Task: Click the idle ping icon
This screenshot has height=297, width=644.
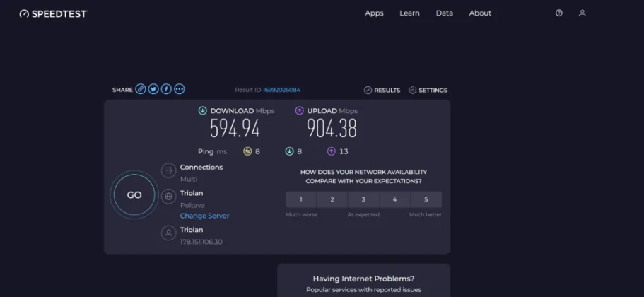Action: [247, 151]
